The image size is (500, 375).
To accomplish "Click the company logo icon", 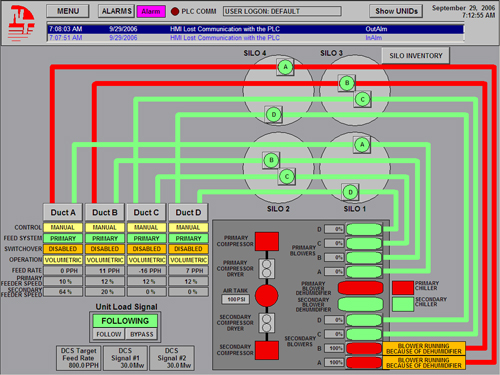I will pos(22,23).
